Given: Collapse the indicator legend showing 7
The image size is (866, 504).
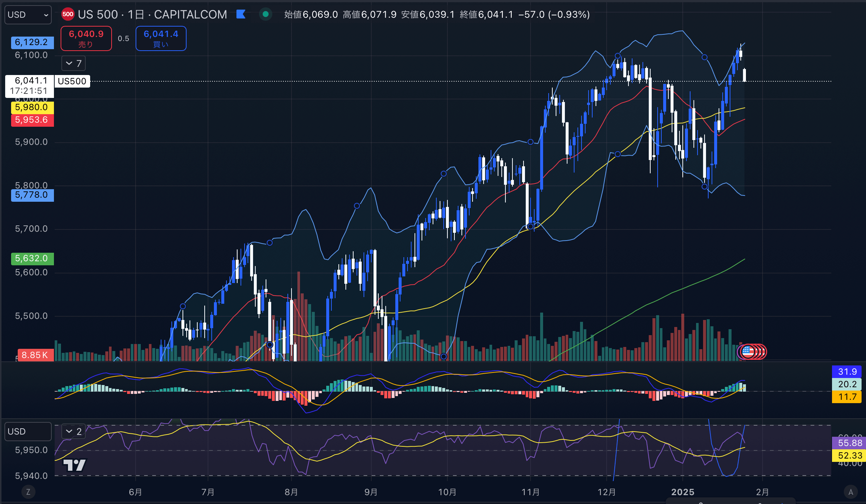Looking at the screenshot, I should tap(74, 64).
